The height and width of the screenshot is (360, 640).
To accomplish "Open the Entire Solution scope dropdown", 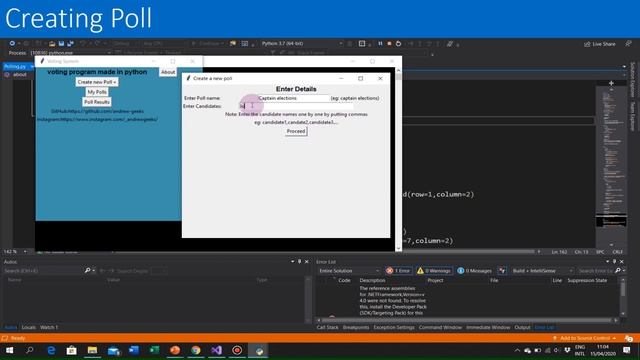I will 349,271.
